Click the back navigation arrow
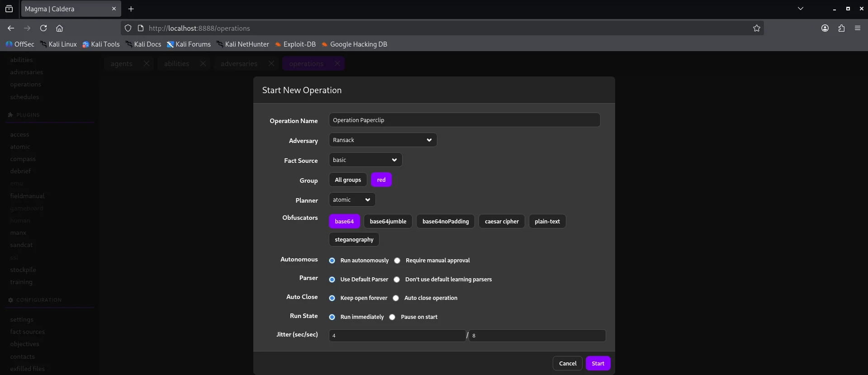868x375 pixels. [x=11, y=28]
